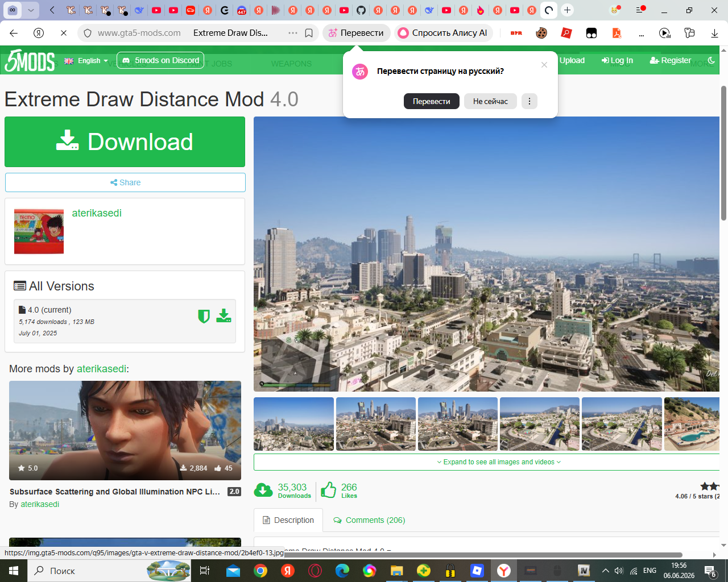Screen dimensions: 728x582
Task: Open the Subsurface Scattering mod title link
Action: (x=115, y=492)
